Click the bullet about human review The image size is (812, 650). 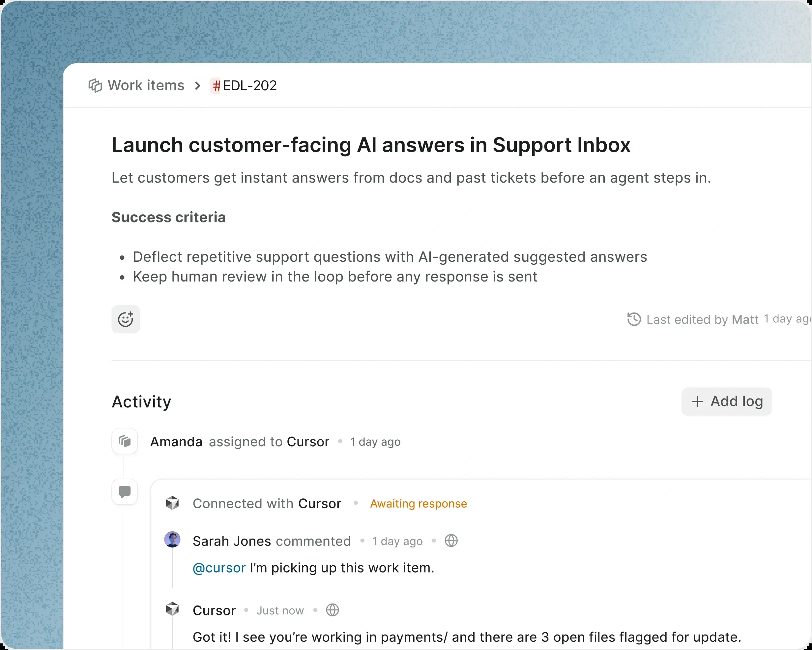[x=335, y=277]
